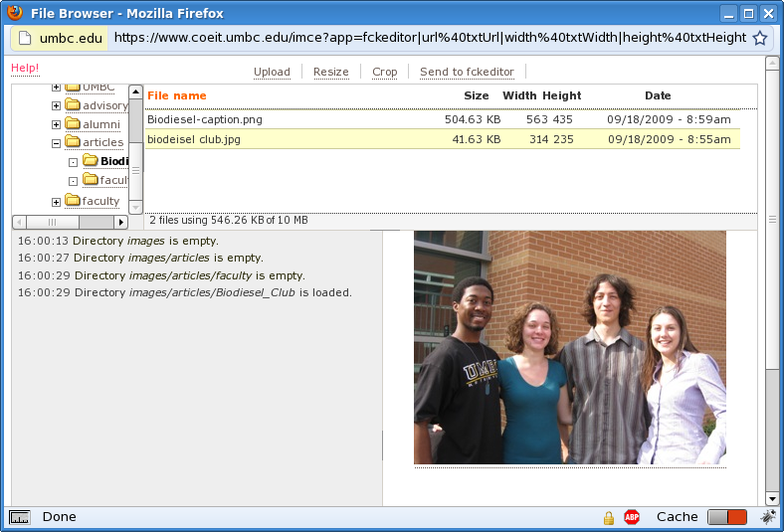Click the advisory folder icon

pos(73,104)
